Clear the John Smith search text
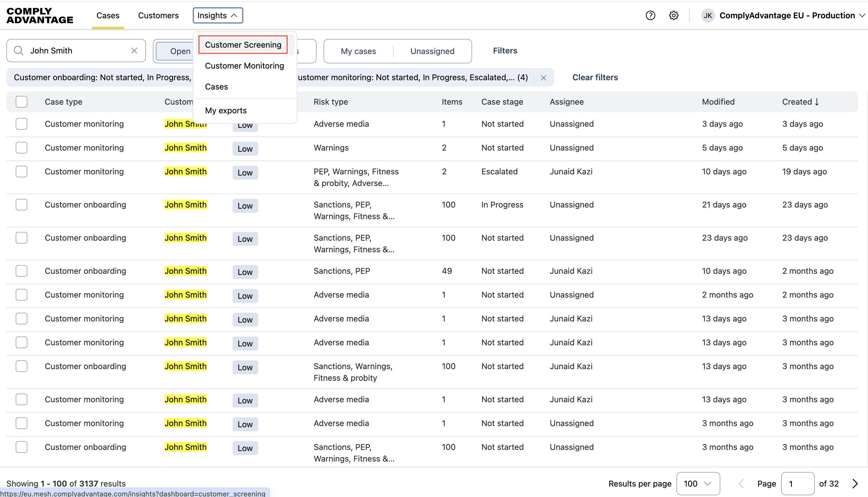The image size is (868, 497). pyautogui.click(x=134, y=51)
